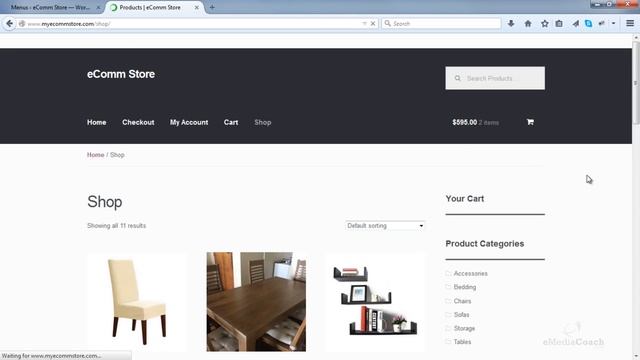Open the Accessories category

[471, 273]
